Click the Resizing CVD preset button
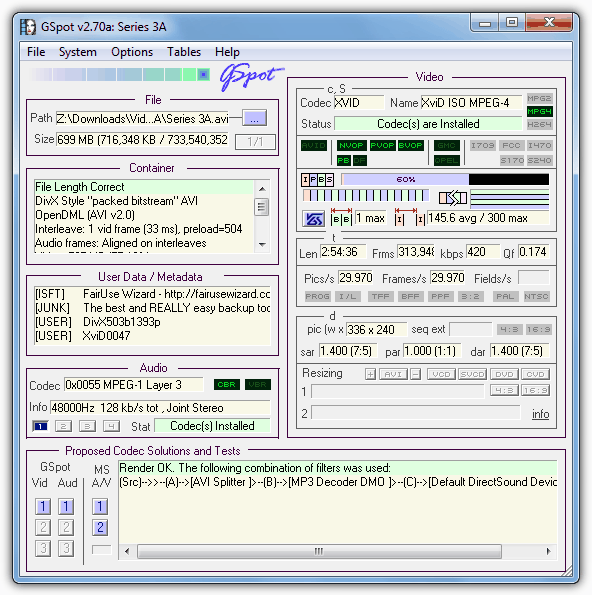 coord(535,374)
